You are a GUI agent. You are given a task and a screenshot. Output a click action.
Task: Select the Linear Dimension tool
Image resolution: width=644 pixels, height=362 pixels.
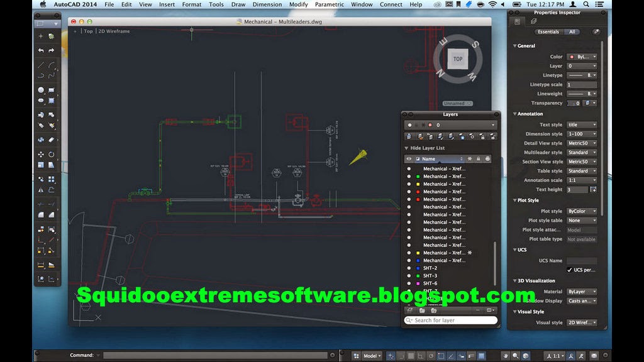[x=41, y=265]
